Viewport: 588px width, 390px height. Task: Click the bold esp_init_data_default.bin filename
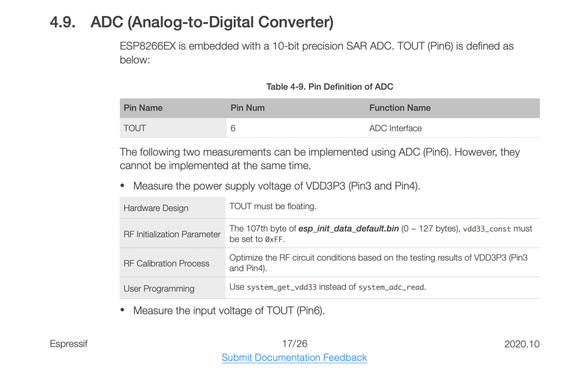[x=348, y=229]
